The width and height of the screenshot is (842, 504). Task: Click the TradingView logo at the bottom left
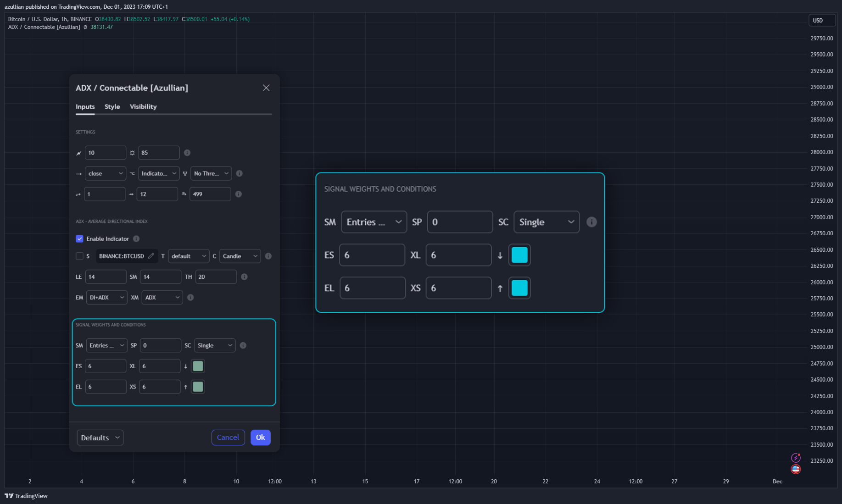(x=26, y=496)
